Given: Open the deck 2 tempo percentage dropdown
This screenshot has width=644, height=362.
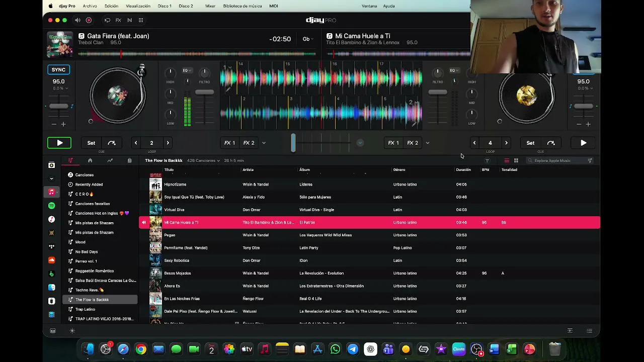Looking at the screenshot, I should pyautogui.click(x=585, y=88).
